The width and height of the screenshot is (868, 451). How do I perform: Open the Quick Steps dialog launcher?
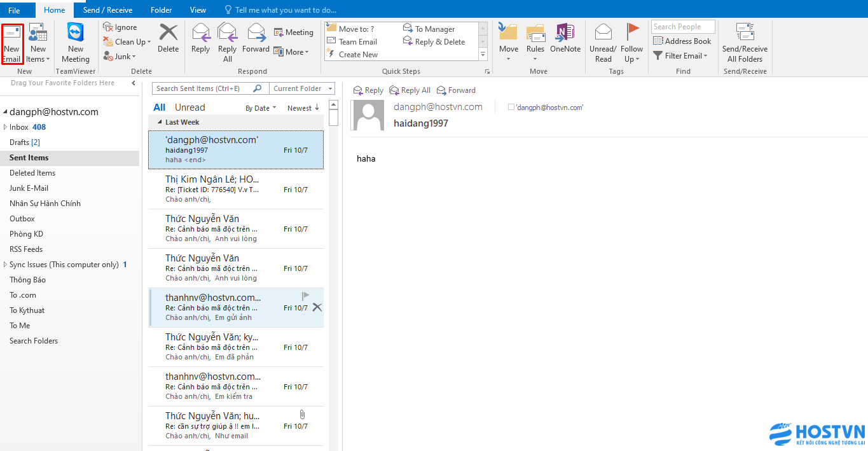coord(488,71)
